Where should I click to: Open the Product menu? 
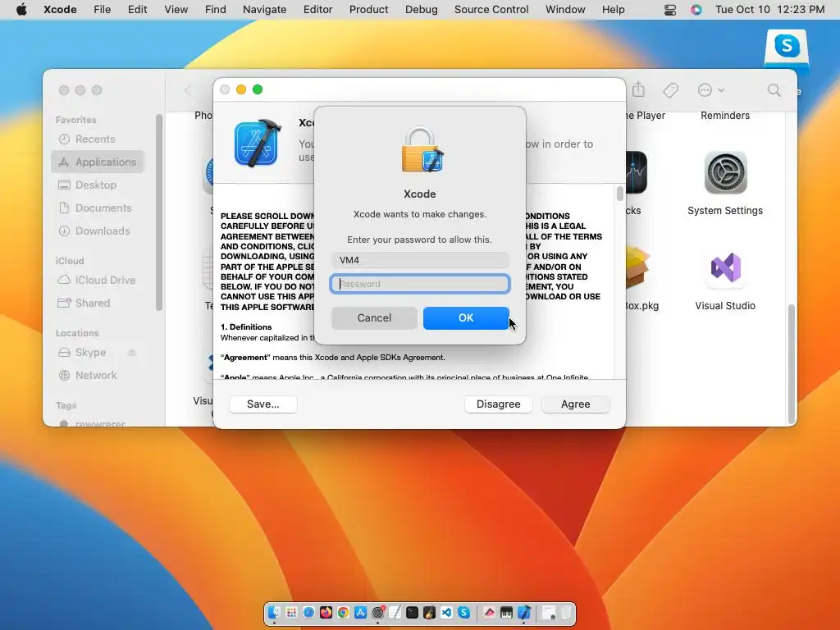tap(368, 10)
